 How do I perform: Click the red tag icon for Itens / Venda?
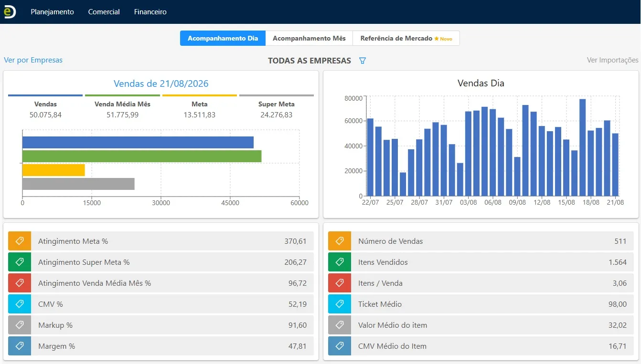pos(340,283)
